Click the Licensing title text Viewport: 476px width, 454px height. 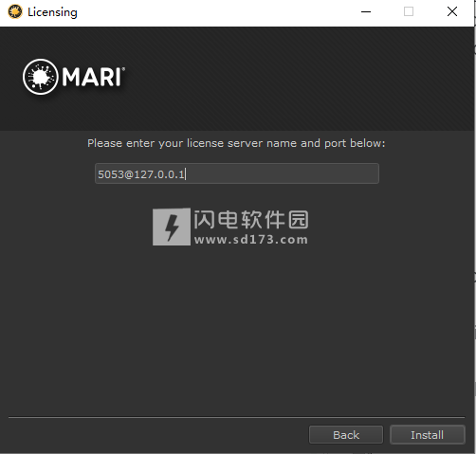tap(52, 12)
